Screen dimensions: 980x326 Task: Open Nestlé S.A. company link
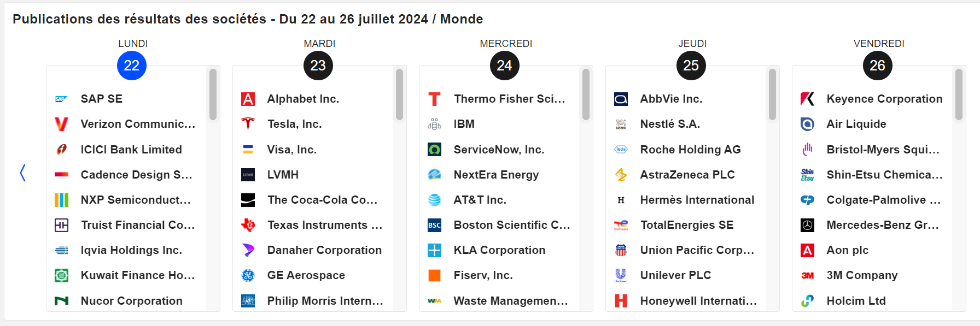(x=670, y=124)
